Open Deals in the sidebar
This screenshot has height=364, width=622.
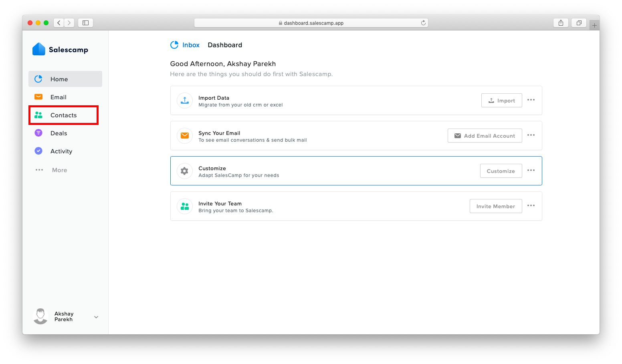tap(65, 133)
